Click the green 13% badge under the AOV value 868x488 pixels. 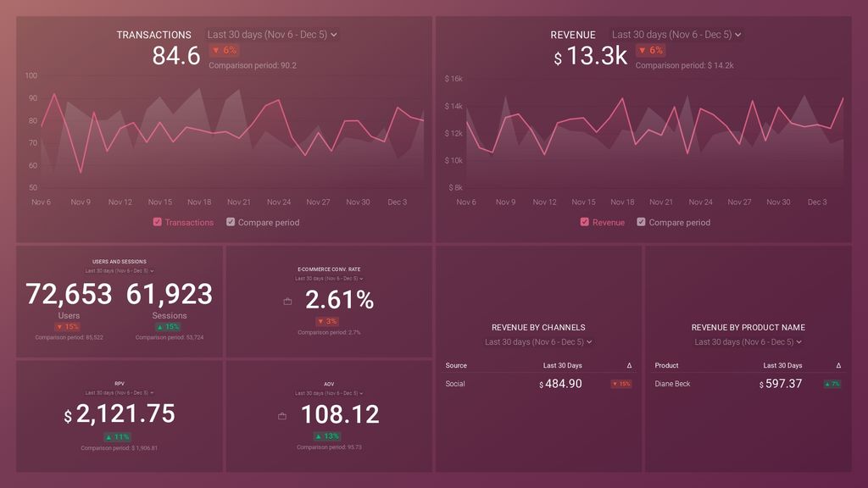tap(328, 435)
